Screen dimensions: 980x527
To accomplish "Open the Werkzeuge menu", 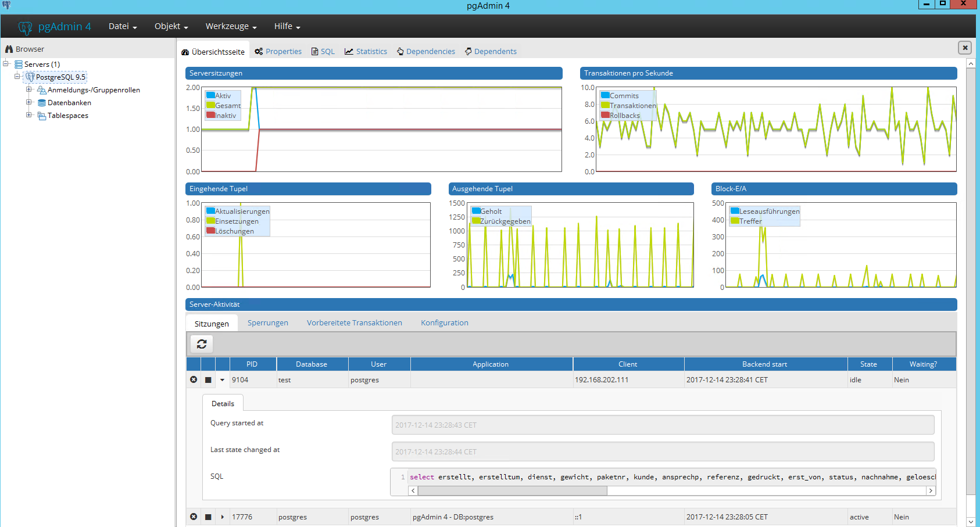I will pyautogui.click(x=231, y=26).
